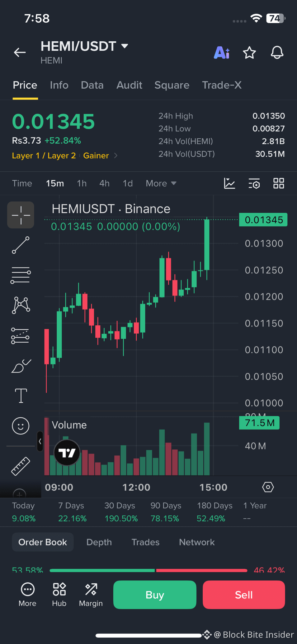
Task: Open the emoji sticker tool
Action: tap(21, 426)
